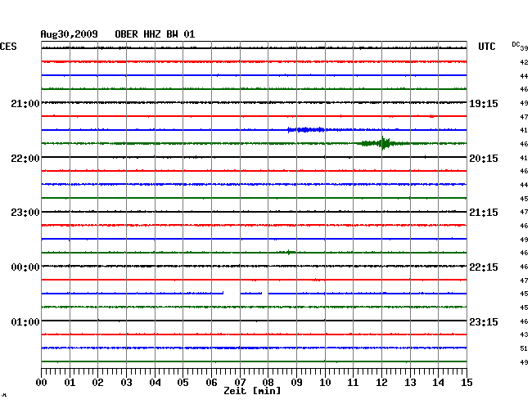The width and height of the screenshot is (532, 404).
Task: Click the date label Aug30,2009
Action: coord(70,34)
